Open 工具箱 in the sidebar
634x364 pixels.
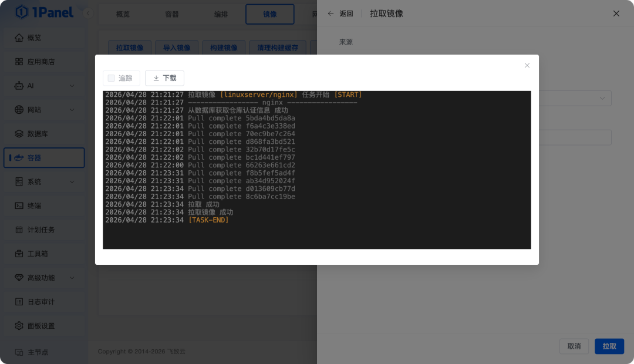[44, 254]
